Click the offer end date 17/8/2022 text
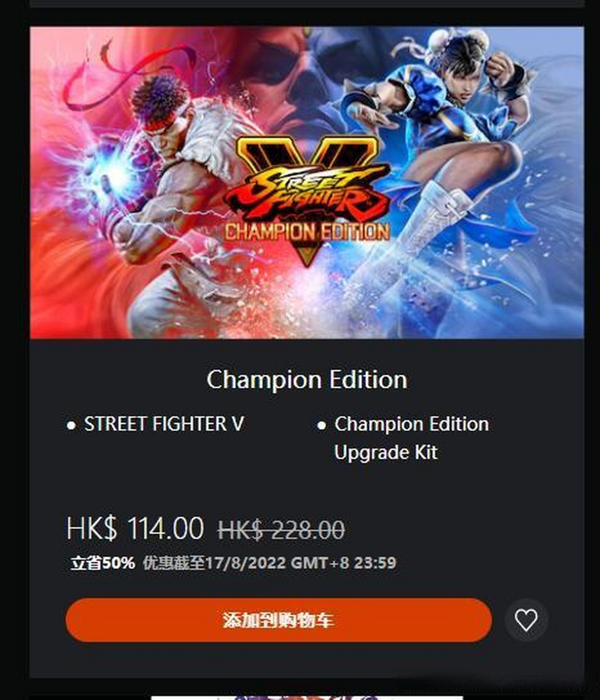The width and height of the screenshot is (600, 700). coord(246,563)
